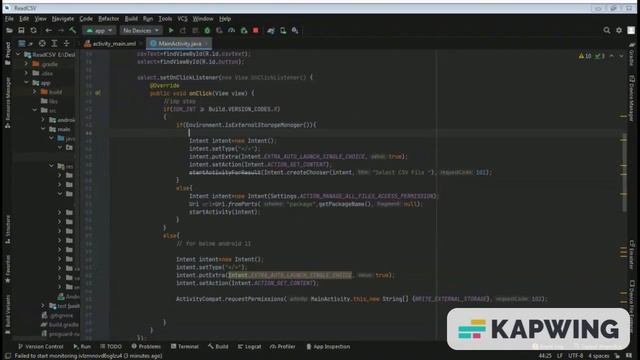Open IDE settings gear icon top right

click(x=619, y=31)
